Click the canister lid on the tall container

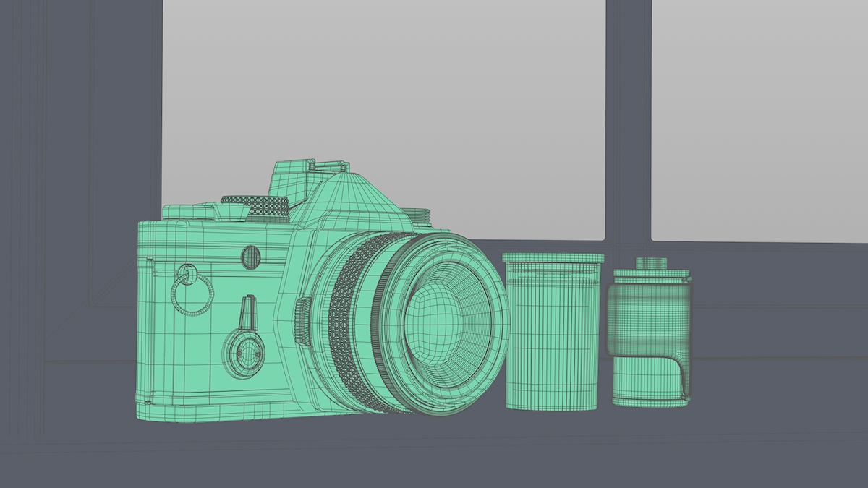[553, 260]
